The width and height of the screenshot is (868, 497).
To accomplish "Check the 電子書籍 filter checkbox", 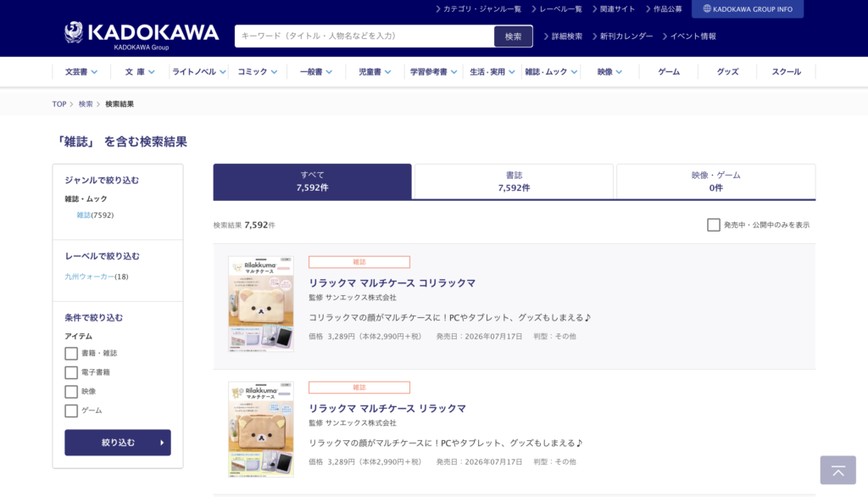I will 71,373.
